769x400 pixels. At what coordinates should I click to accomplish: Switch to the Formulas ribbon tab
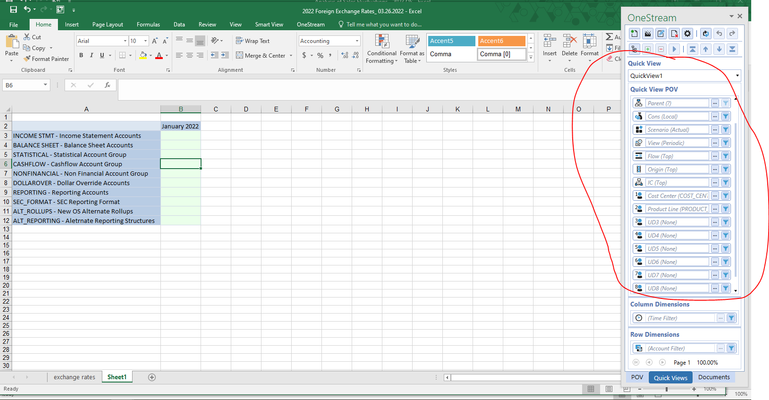[x=148, y=25]
